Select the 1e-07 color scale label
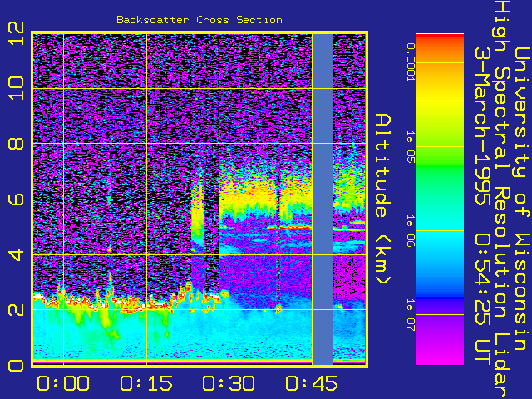The height and width of the screenshot is (399, 532). pyautogui.click(x=411, y=314)
